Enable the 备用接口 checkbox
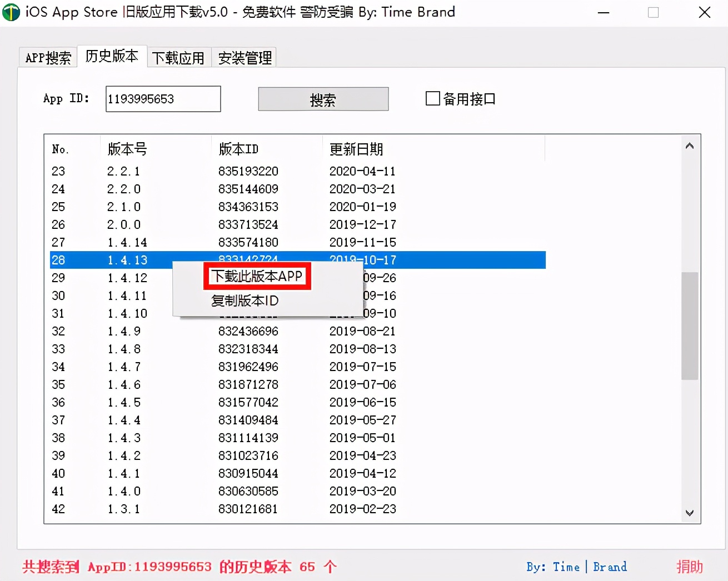Screen dimensions: 728x581 (432, 98)
